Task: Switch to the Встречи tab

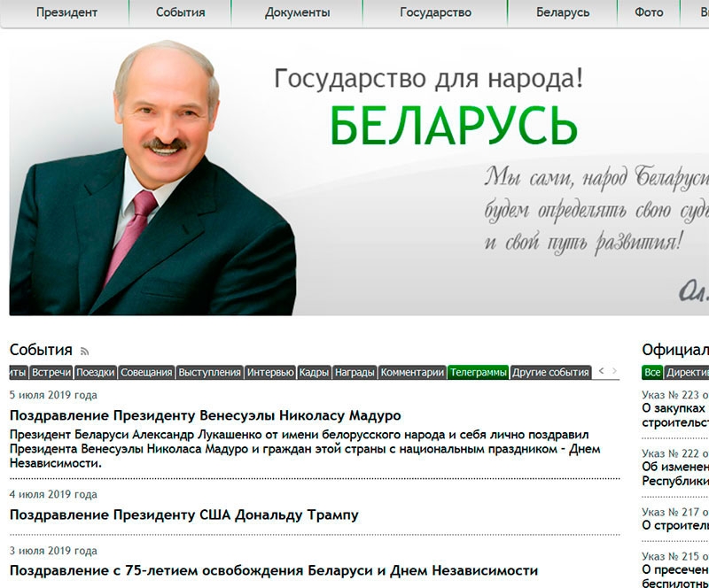Action: 51,373
